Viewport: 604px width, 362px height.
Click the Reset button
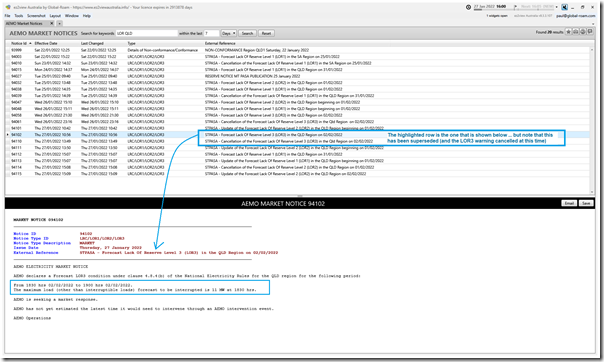[266, 34]
